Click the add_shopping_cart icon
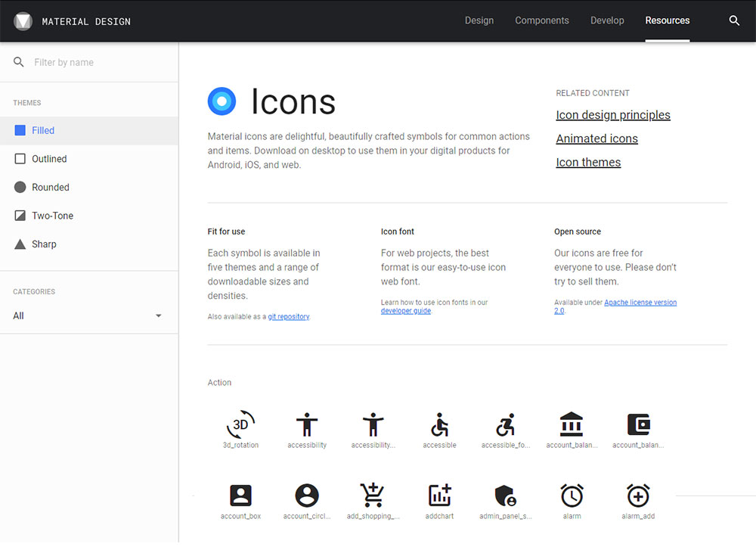The height and width of the screenshot is (550, 756). (373, 495)
